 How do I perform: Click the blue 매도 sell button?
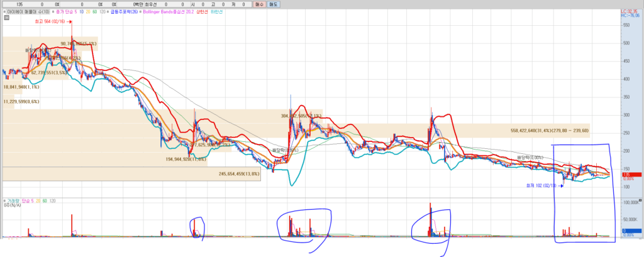point(273,4)
